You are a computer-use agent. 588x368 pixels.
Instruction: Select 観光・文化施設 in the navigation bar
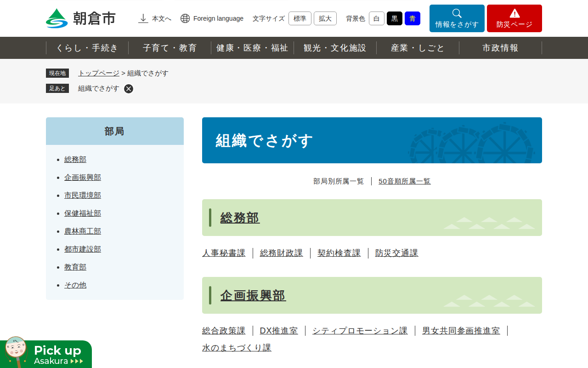[336, 47]
